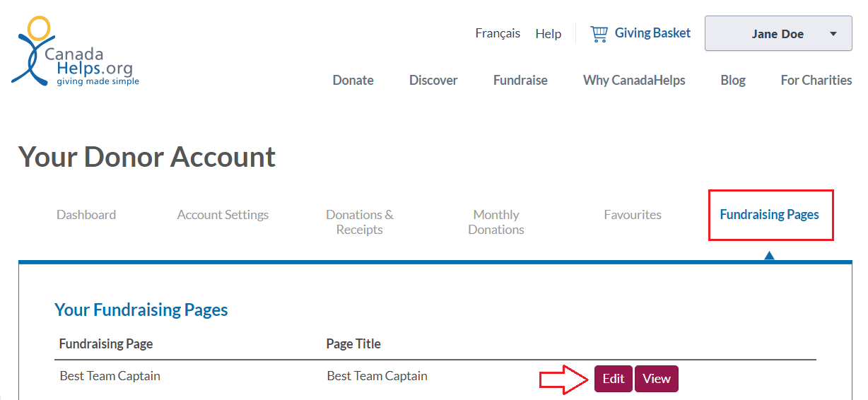Viewport: 868px width, 400px height.
Task: Open the Discover menu
Action: [433, 80]
